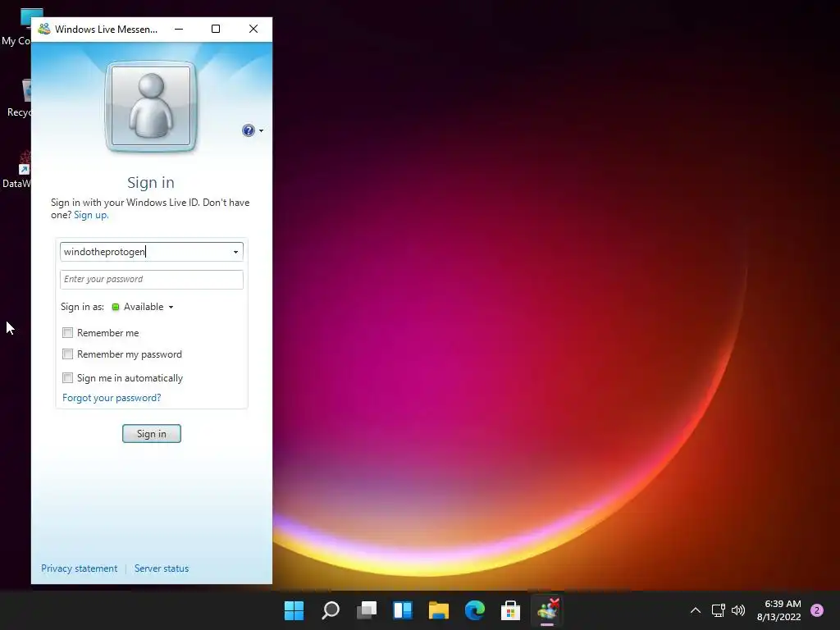Tick Sign me in automatically
The width and height of the screenshot is (840, 630).
tap(67, 377)
